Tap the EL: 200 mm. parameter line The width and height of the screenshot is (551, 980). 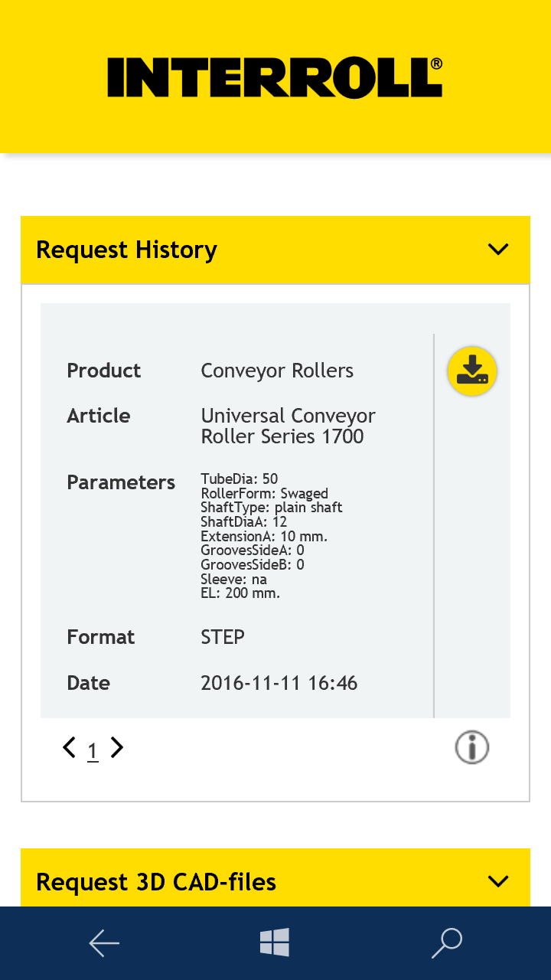[240, 593]
